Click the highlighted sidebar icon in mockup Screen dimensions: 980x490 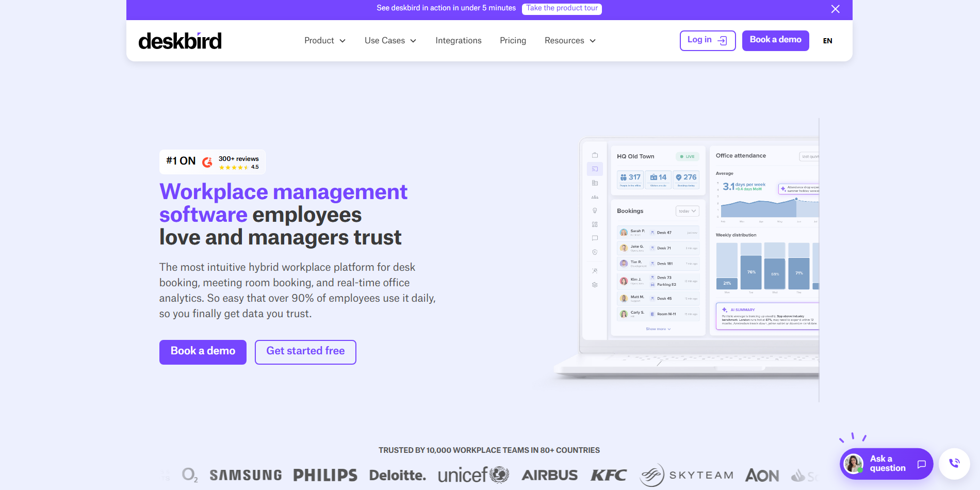pos(595,169)
